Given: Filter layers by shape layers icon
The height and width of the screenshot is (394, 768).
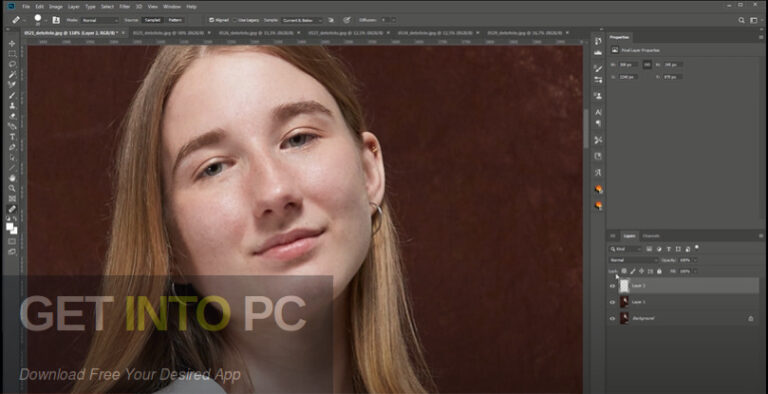Looking at the screenshot, I should 678,249.
